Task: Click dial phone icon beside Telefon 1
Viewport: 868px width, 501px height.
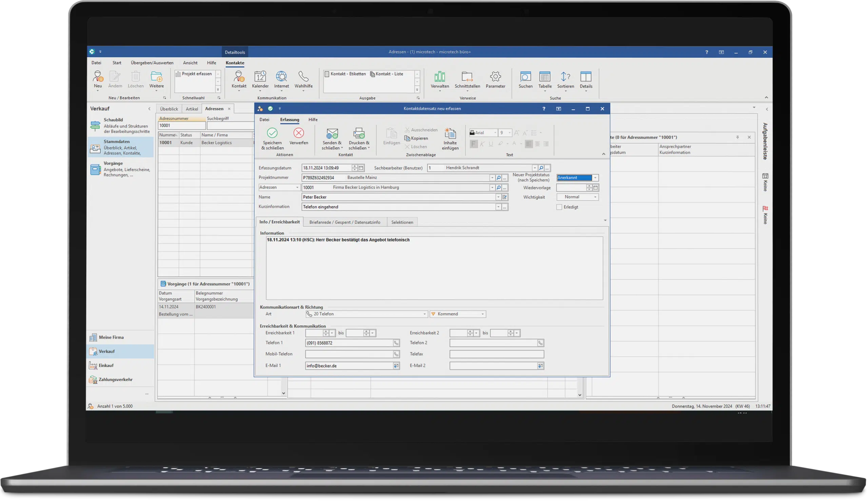Action: pyautogui.click(x=396, y=343)
